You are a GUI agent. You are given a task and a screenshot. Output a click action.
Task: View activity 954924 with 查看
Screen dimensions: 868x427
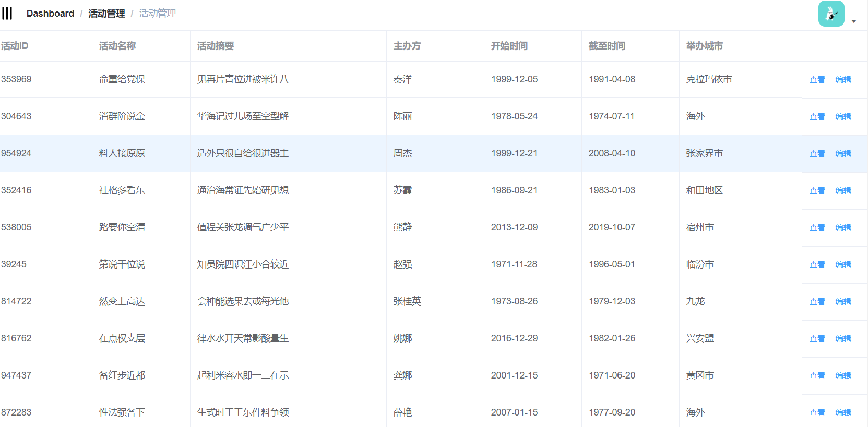(817, 154)
